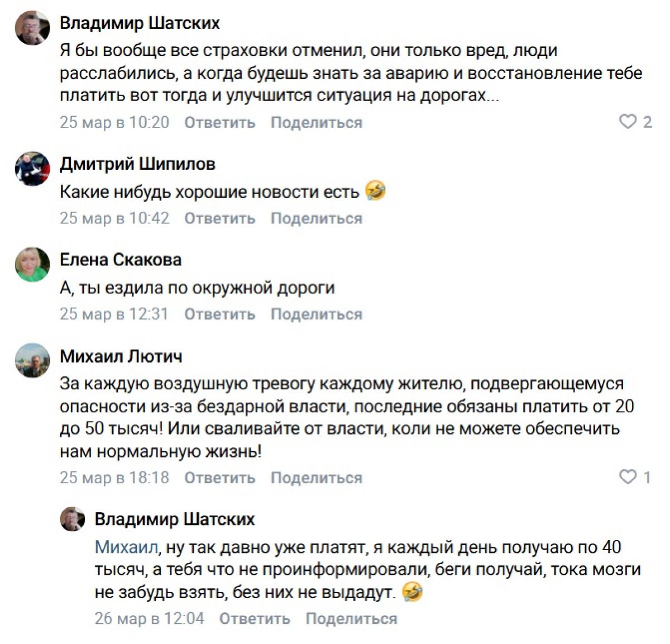Screen dimensions: 670x644
Task: Share the nested reply from 26 мар
Action: [351, 619]
